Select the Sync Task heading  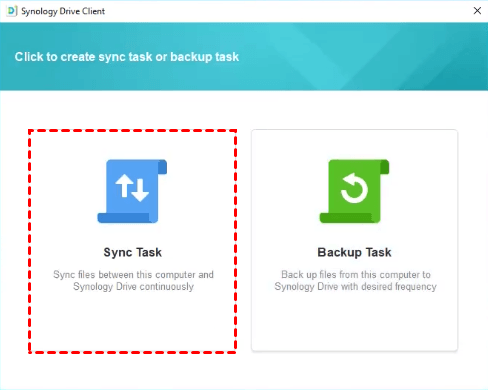coord(133,252)
